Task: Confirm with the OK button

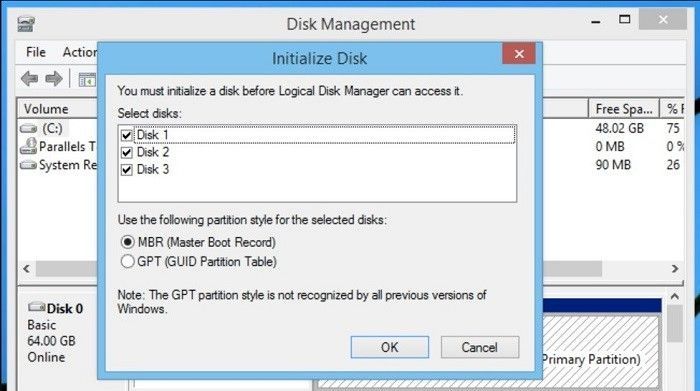Action: click(x=390, y=347)
